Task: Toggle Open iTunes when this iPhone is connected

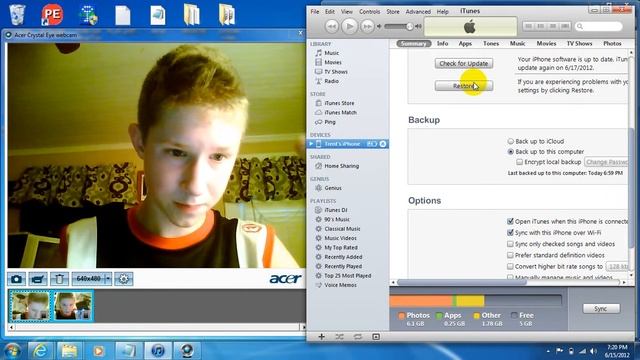Action: [x=510, y=222]
